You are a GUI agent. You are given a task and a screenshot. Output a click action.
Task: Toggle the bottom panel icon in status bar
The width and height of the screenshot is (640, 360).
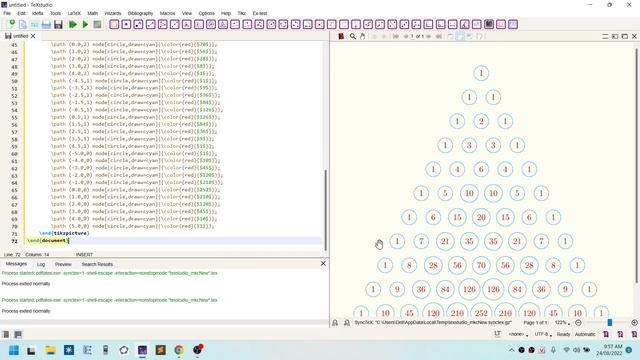(18, 334)
